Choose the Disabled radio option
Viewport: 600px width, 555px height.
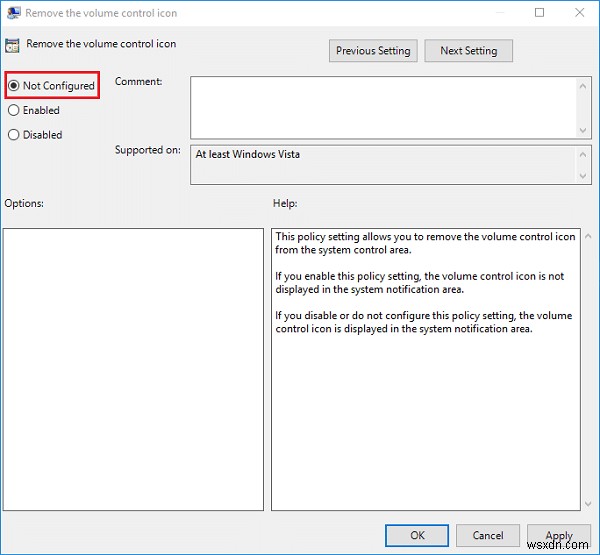point(14,135)
